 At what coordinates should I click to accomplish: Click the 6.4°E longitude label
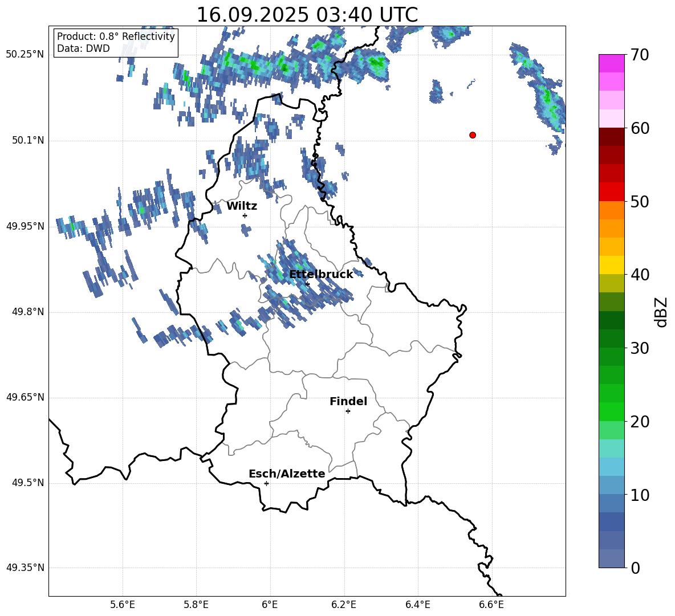417,605
